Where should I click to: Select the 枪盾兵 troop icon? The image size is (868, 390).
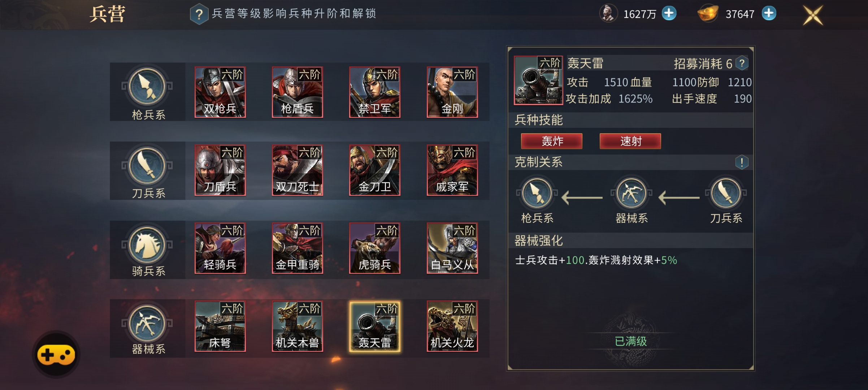298,92
